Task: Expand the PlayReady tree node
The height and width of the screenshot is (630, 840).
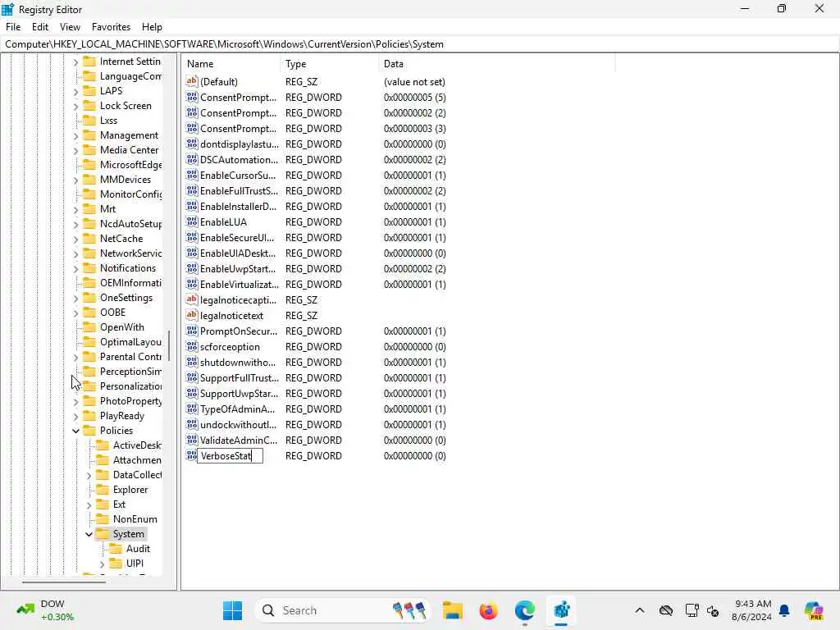Action: click(x=75, y=416)
